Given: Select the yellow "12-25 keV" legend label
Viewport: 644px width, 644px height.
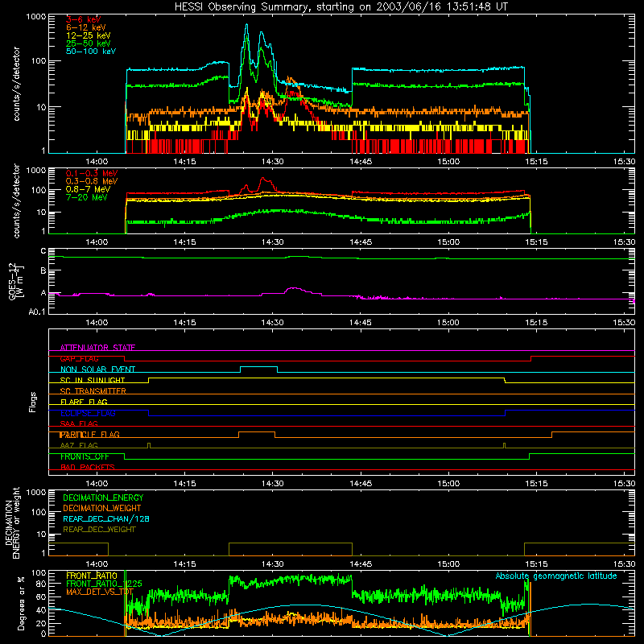Looking at the screenshot, I should pos(89,35).
